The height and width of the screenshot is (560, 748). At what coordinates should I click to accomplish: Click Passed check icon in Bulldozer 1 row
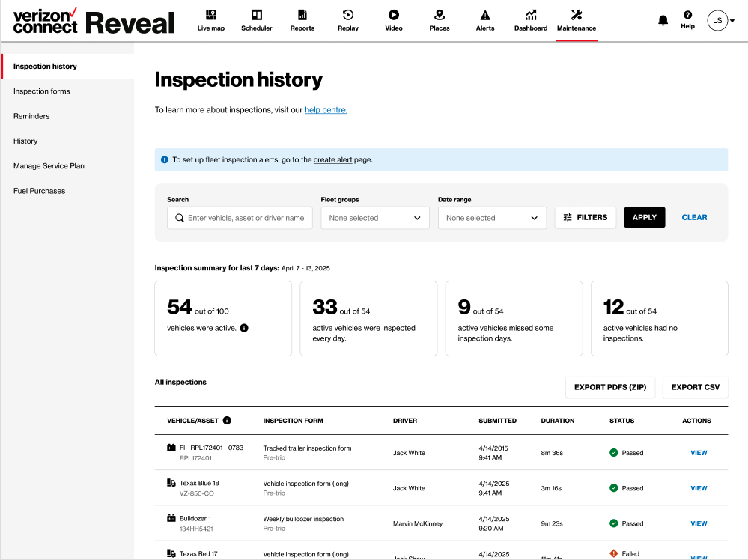click(x=614, y=523)
